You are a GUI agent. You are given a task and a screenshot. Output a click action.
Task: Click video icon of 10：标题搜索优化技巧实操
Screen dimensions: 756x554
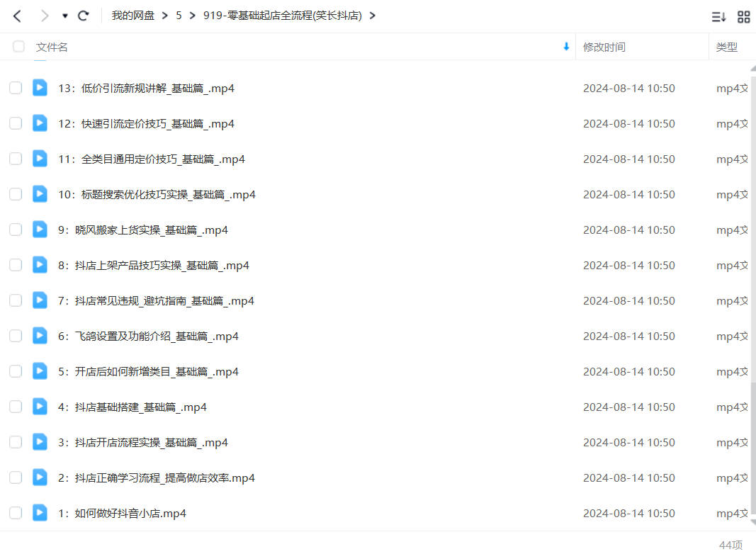40,194
